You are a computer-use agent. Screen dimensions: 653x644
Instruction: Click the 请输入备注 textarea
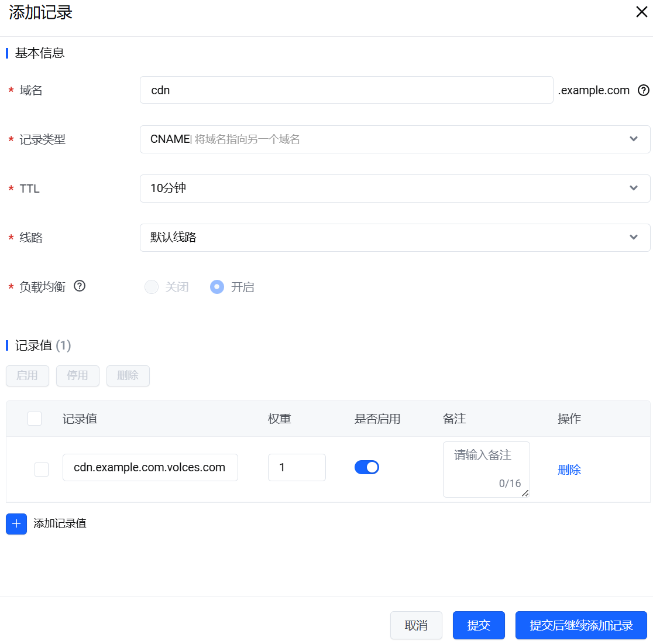point(486,470)
